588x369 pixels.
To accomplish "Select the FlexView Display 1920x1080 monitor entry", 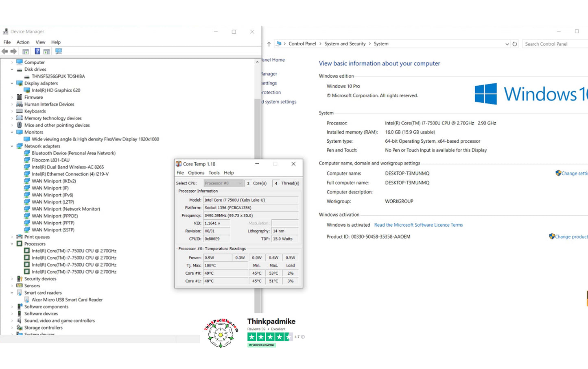I will [x=95, y=139].
